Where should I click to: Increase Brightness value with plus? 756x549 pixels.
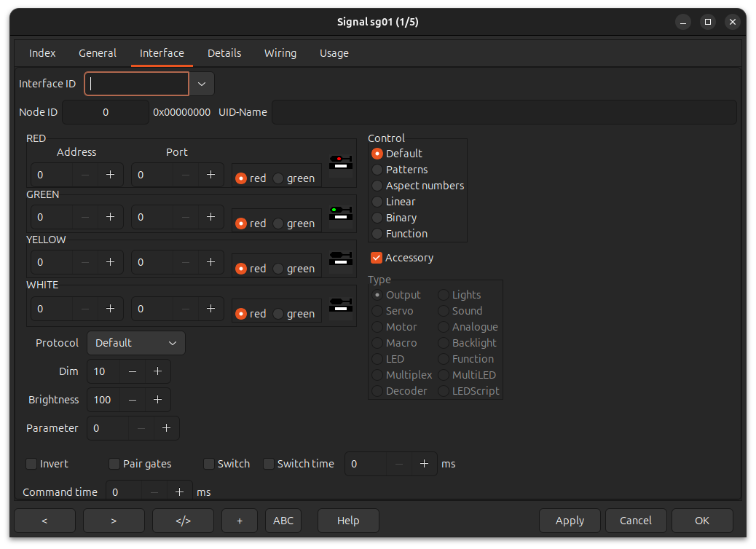point(157,400)
